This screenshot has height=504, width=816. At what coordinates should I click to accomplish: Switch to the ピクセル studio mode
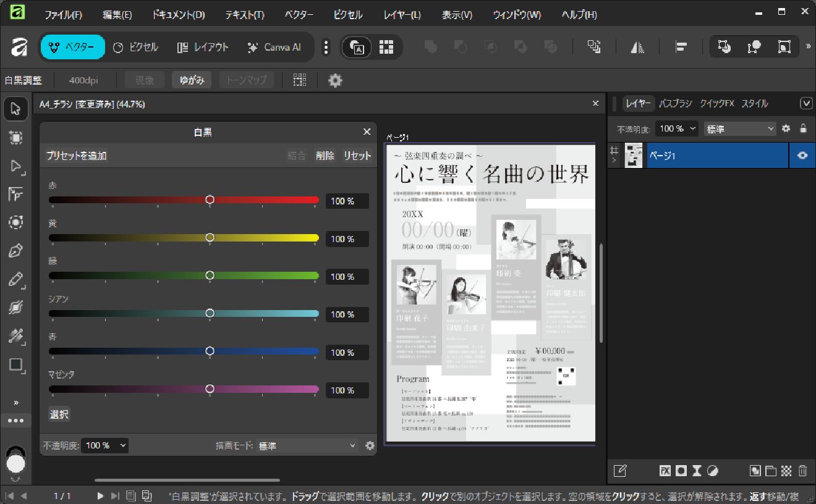point(135,48)
